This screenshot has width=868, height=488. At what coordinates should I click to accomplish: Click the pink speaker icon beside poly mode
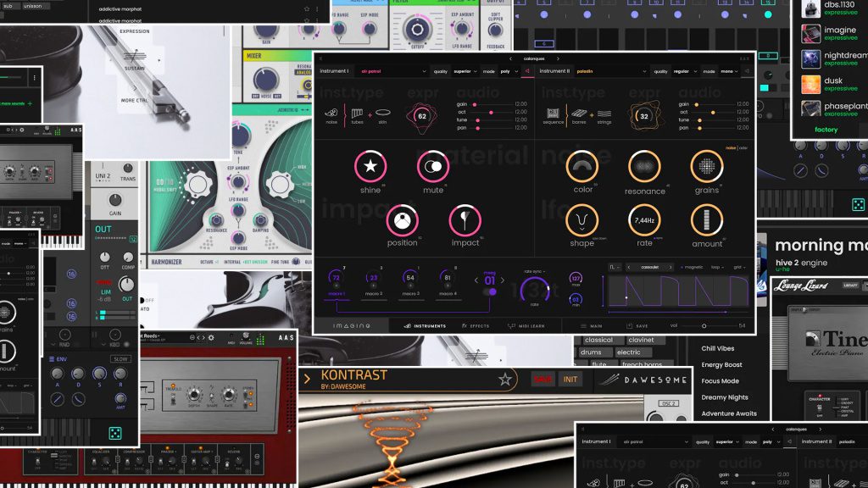tap(527, 71)
